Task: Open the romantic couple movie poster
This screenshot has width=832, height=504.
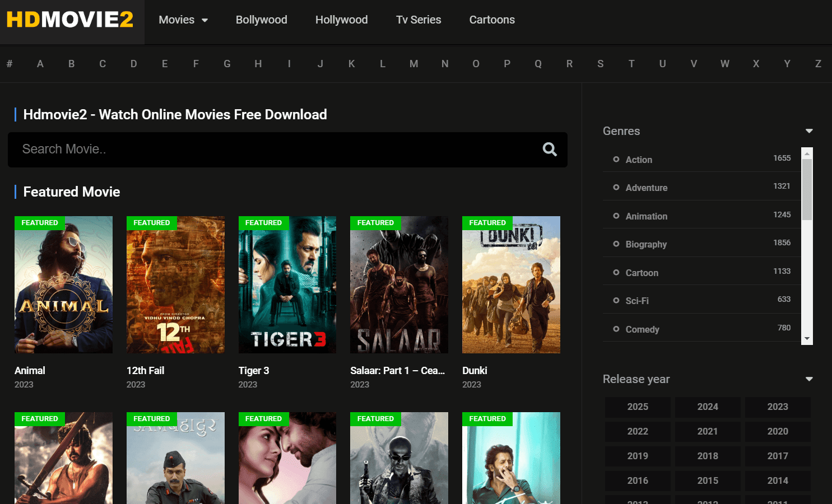Action: click(x=287, y=458)
